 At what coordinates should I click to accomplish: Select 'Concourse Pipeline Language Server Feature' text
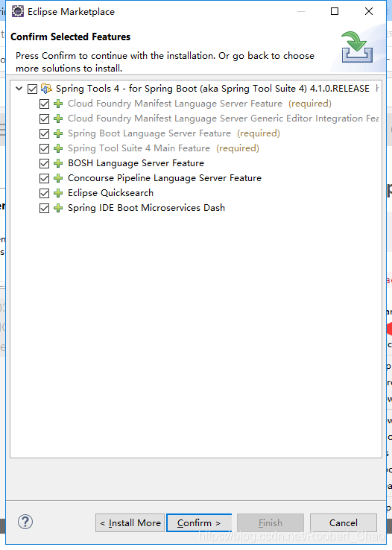[x=165, y=178]
